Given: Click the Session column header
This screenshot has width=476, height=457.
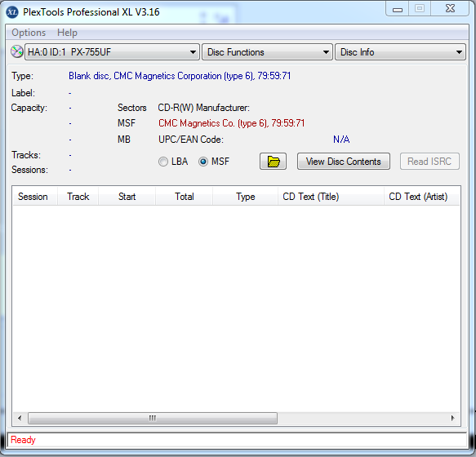Looking at the screenshot, I should [x=35, y=197].
